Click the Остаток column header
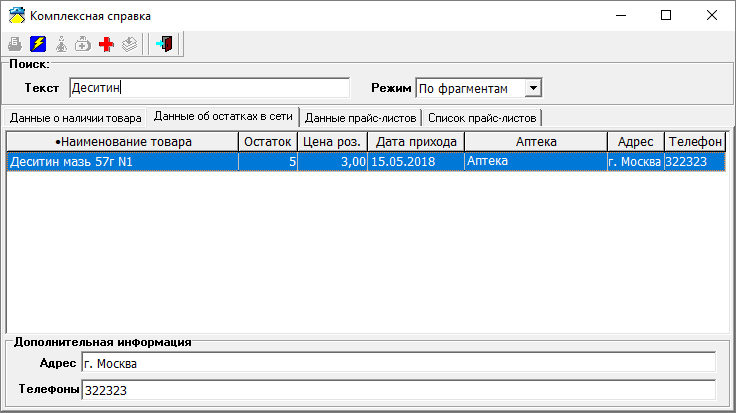The height and width of the screenshot is (413, 736). click(268, 142)
